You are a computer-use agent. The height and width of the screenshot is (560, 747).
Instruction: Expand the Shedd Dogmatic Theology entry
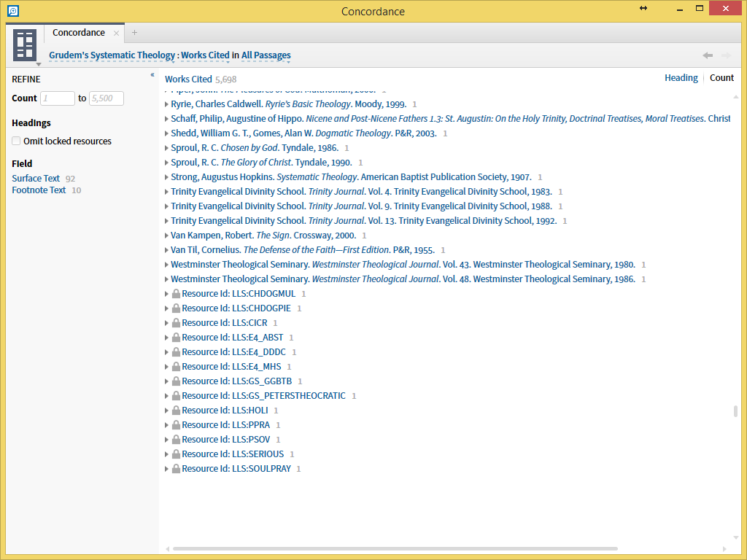point(166,133)
